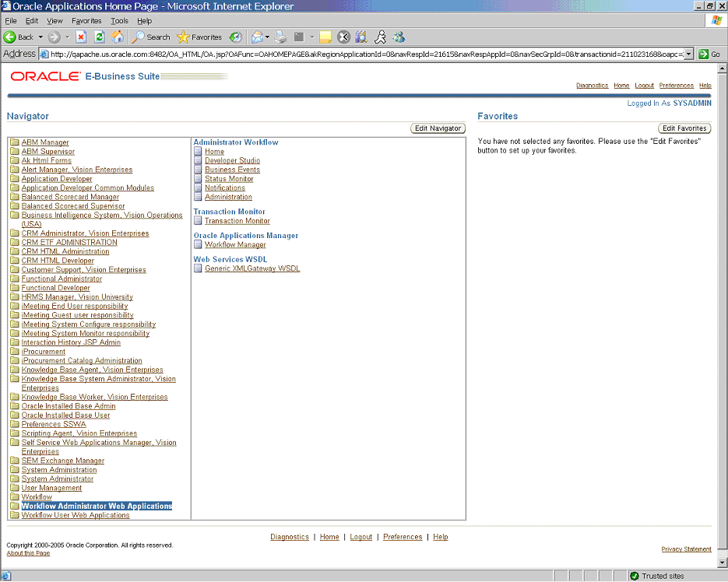Open the Edit button dropdown arrow
The image size is (728, 582).
pyautogui.click(x=312, y=37)
